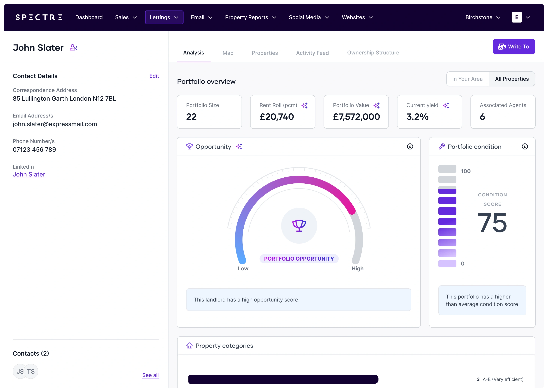Viewport: 548px width, 392px height.
Task: Click the sparkle icon next to Portfolio Value
Action: tap(376, 106)
